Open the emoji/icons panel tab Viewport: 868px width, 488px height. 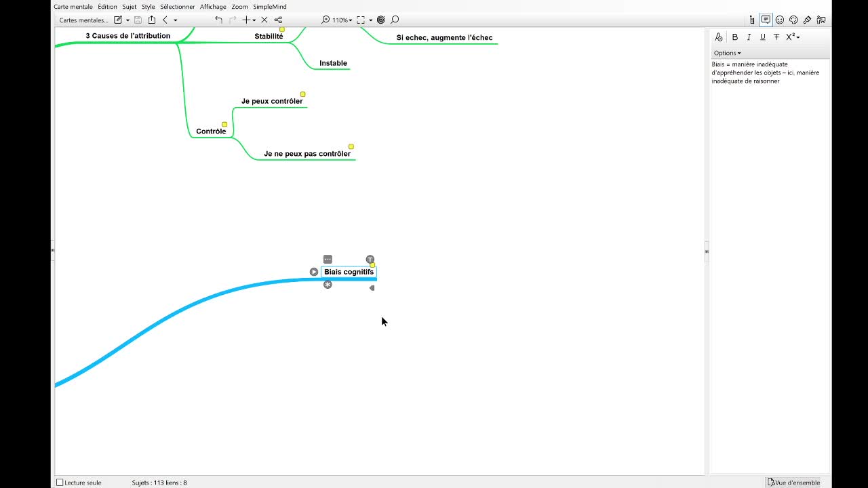tap(780, 20)
